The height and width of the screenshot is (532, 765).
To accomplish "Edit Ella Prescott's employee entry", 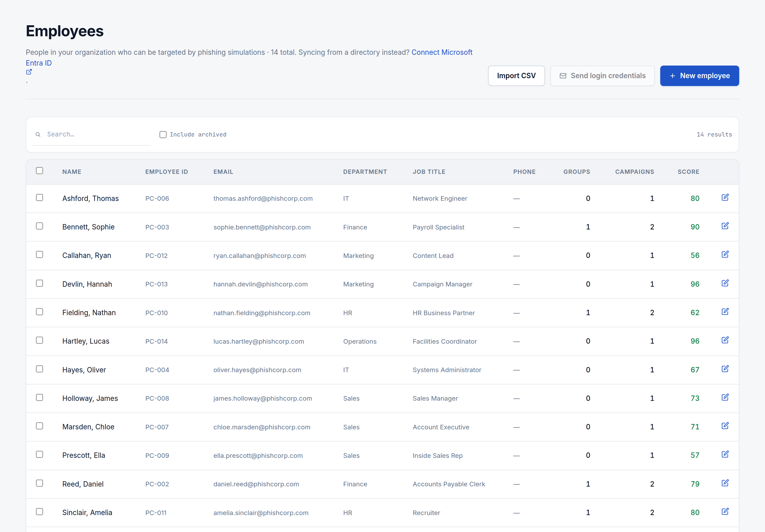I will coord(725,454).
